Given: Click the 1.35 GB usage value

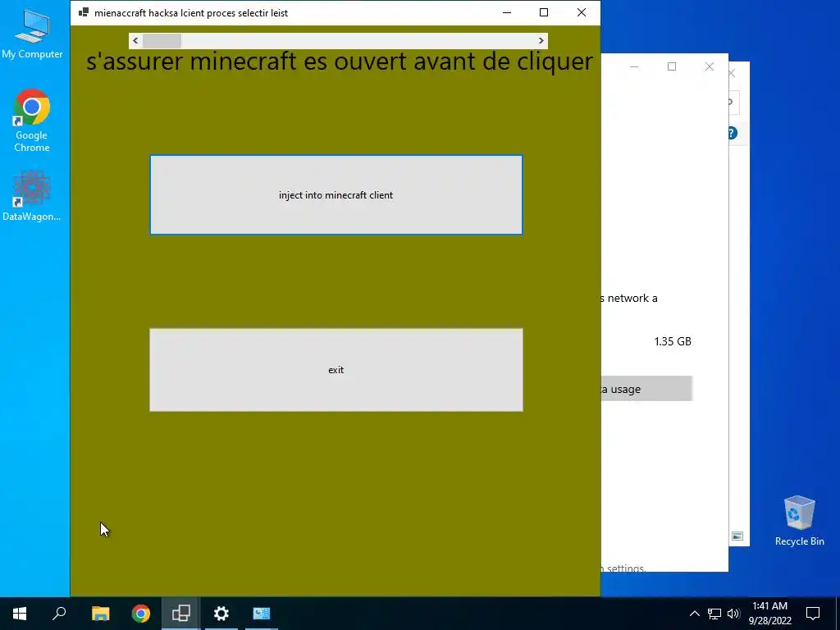Looking at the screenshot, I should pos(673,341).
